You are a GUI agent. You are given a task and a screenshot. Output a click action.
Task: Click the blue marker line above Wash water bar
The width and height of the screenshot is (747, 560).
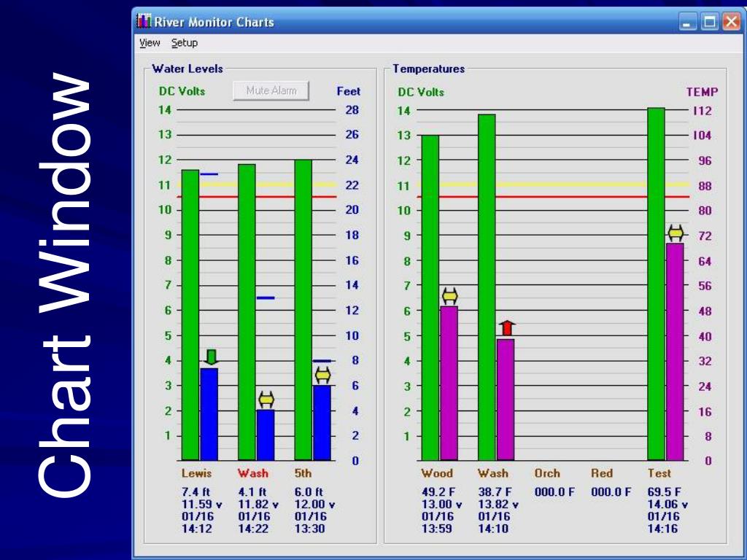click(x=266, y=297)
